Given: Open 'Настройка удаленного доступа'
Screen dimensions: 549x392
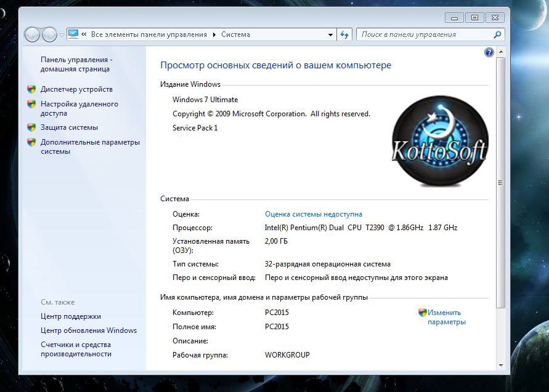Looking at the screenshot, I should click(x=79, y=108).
